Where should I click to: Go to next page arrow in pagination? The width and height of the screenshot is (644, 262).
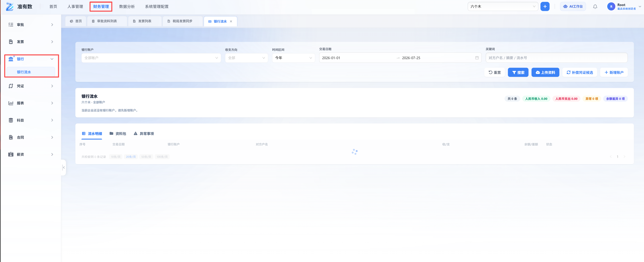(624, 157)
